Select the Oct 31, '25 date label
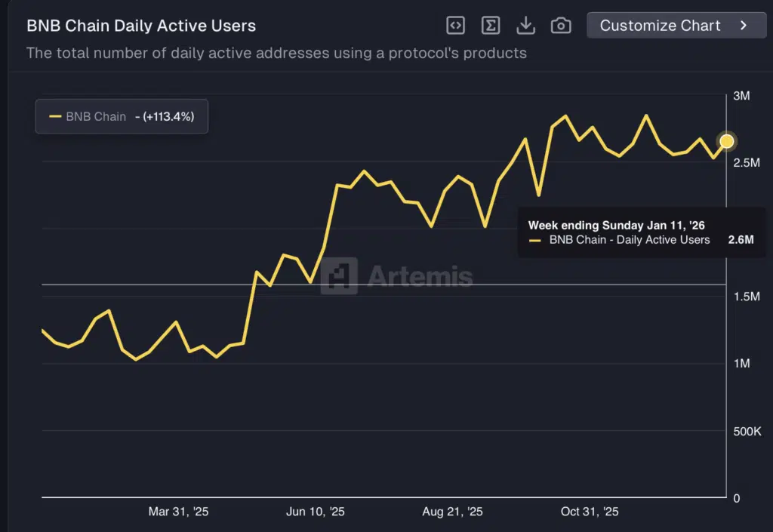This screenshot has width=773, height=532. (590, 512)
